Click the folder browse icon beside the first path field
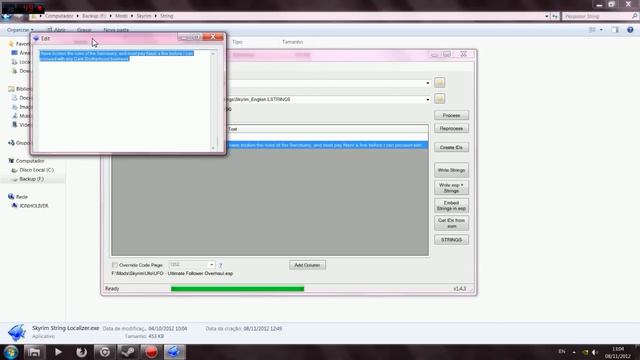Viewport: 640px width, 360px height. (439, 82)
